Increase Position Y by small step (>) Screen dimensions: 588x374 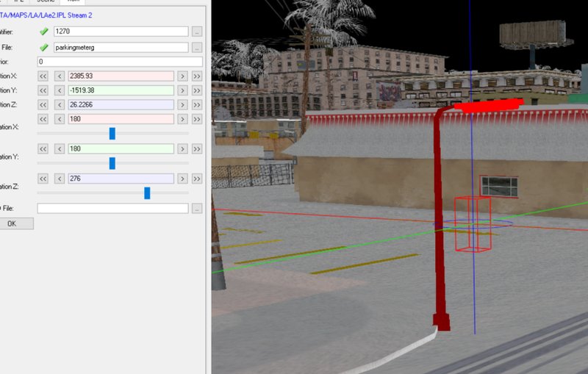[182, 90]
